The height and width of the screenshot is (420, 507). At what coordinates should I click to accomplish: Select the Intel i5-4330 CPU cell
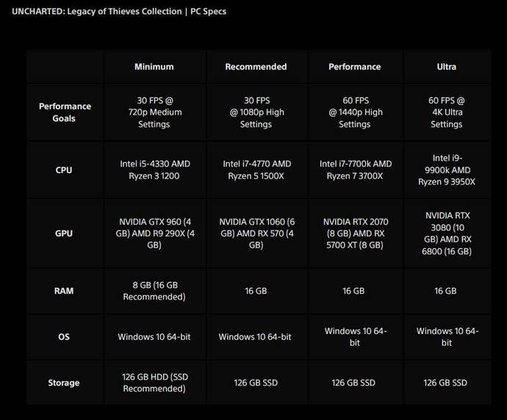click(154, 170)
